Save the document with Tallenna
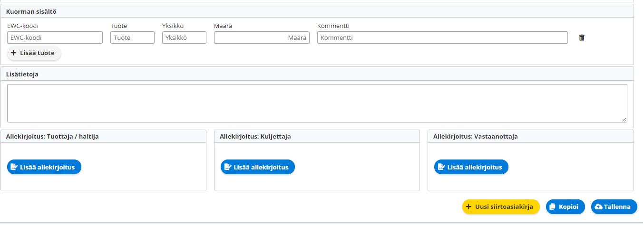The height and width of the screenshot is (225, 644). click(x=614, y=207)
